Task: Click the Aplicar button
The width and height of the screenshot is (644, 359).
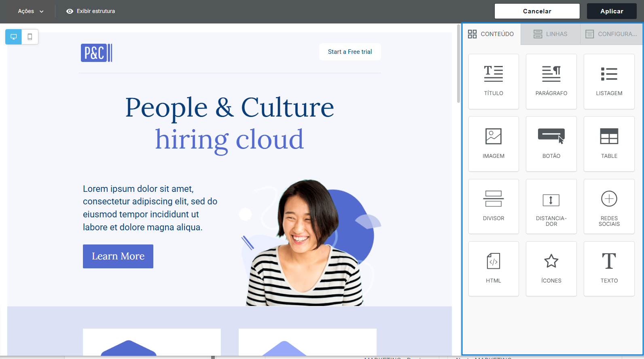Action: tap(611, 11)
